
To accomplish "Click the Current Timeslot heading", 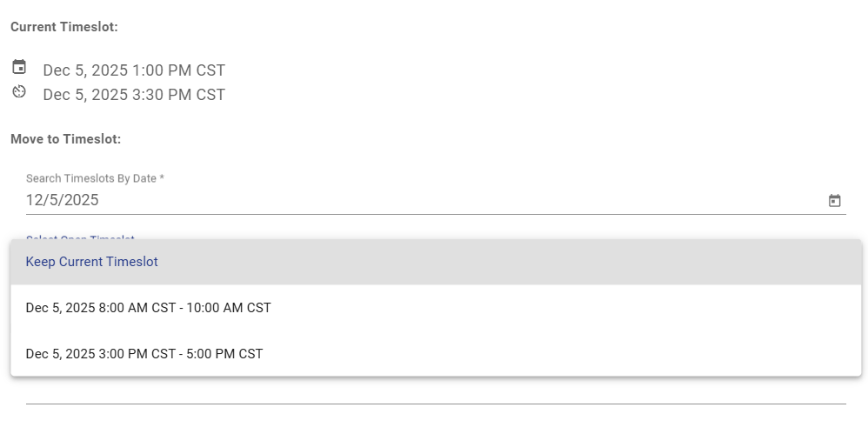I will coord(64,27).
